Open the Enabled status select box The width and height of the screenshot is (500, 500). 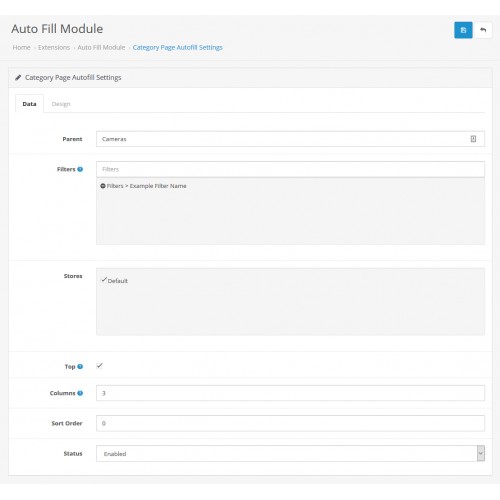pos(290,453)
